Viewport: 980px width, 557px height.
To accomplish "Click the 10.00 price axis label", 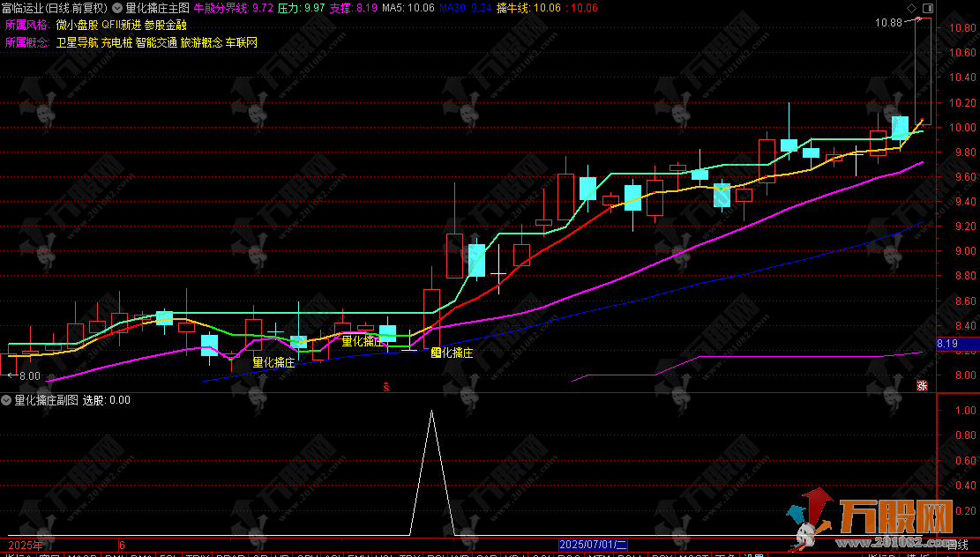I will tap(963, 128).
